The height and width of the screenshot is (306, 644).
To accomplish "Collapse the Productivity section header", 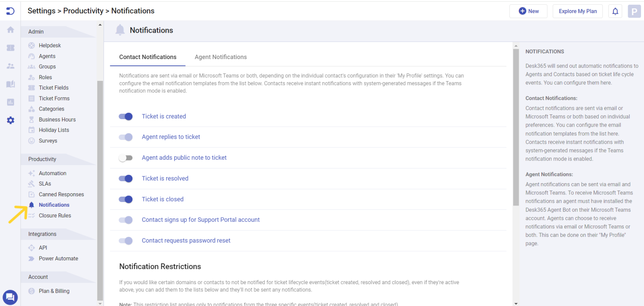I will (x=42, y=159).
